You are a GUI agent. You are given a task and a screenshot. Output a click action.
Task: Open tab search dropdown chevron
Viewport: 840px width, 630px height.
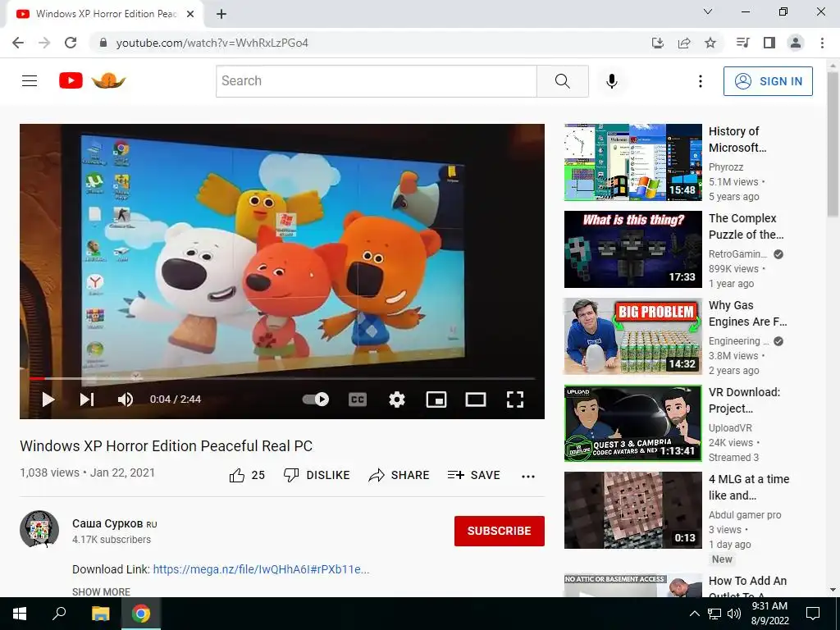pyautogui.click(x=708, y=11)
